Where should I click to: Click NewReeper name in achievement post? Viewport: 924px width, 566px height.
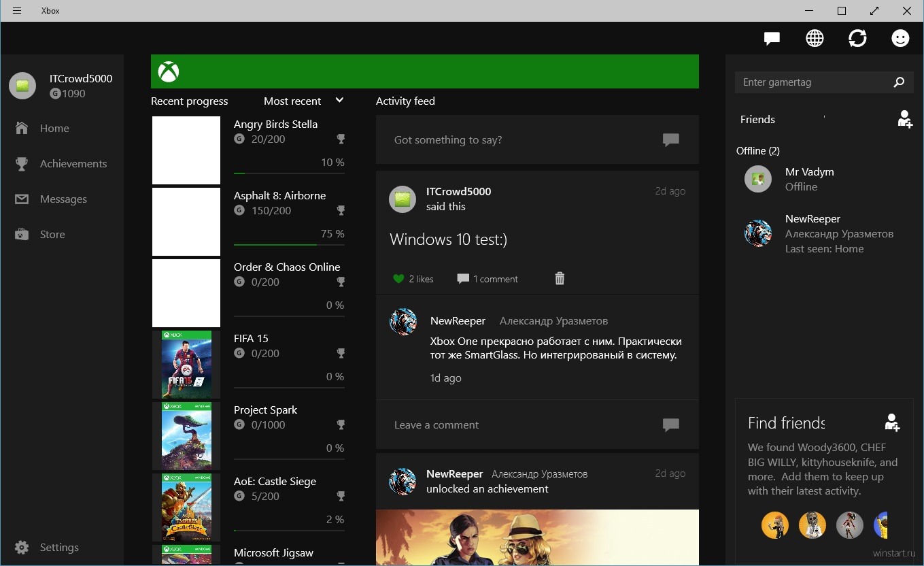pyautogui.click(x=454, y=473)
